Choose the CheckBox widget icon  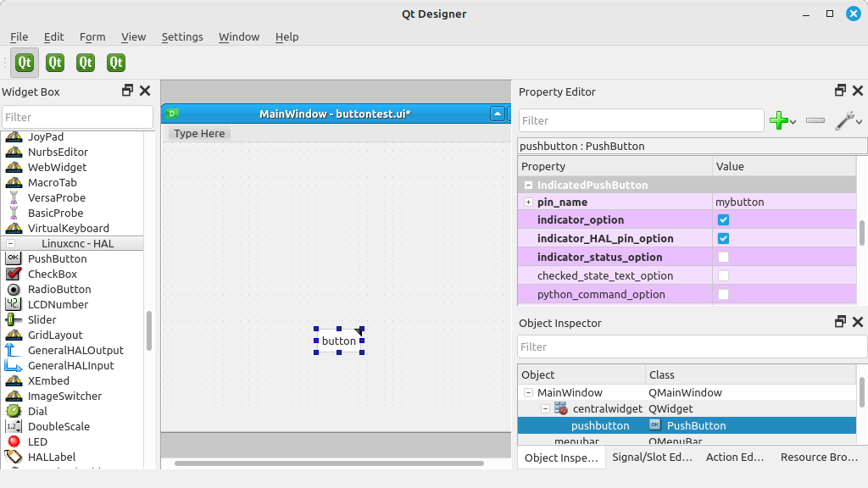pos(14,274)
